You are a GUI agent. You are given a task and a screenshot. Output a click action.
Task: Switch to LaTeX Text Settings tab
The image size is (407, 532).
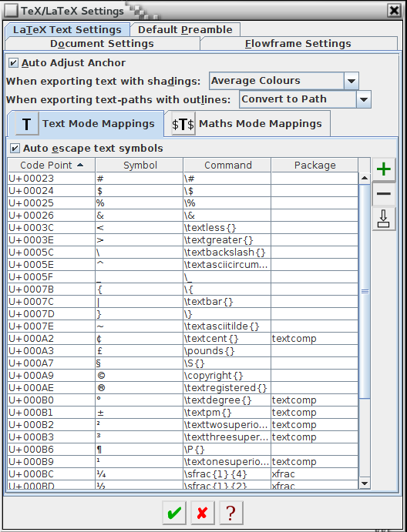67,29
